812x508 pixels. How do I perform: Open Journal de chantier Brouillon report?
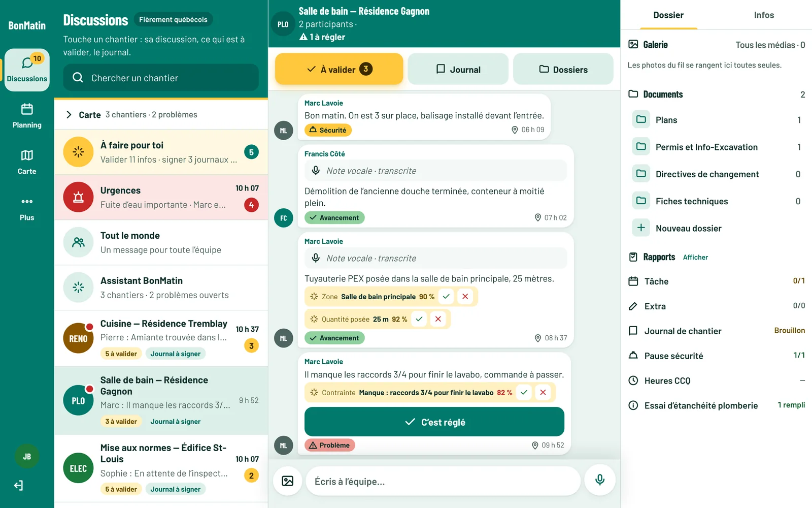pyautogui.click(x=717, y=331)
